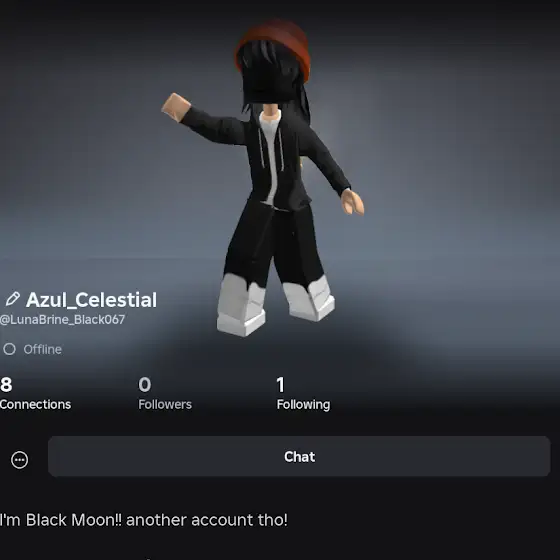The height and width of the screenshot is (560, 560).
Task: Click the Offline status circle icon
Action: click(10, 349)
